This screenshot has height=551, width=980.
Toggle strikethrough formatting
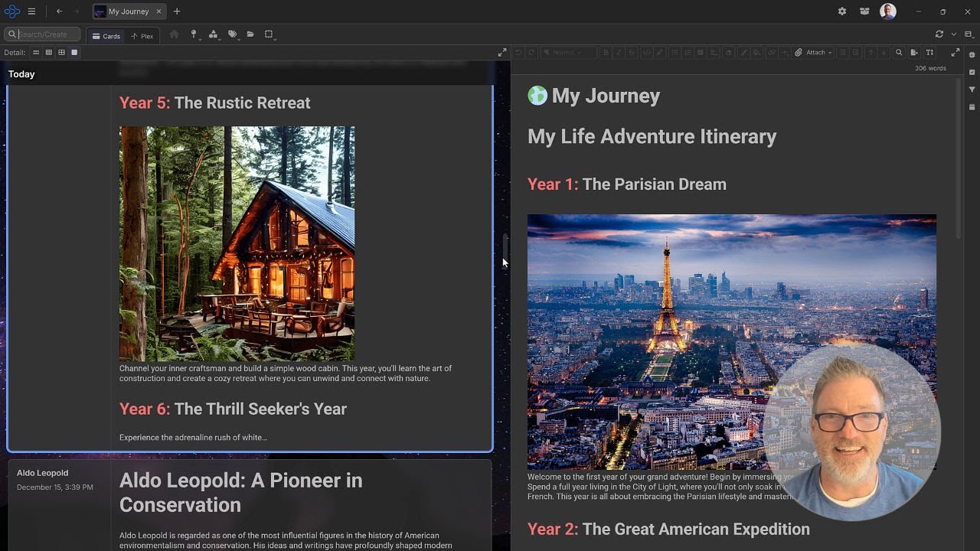click(x=632, y=53)
